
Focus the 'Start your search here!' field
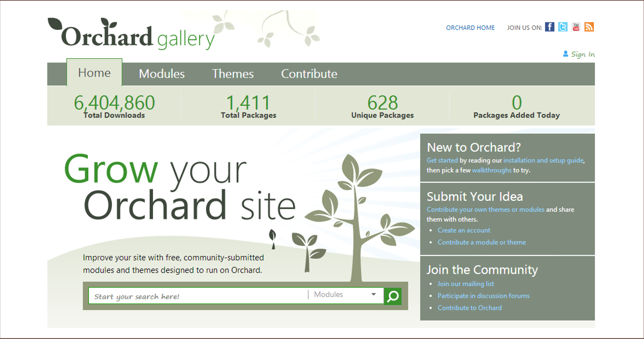pos(198,296)
